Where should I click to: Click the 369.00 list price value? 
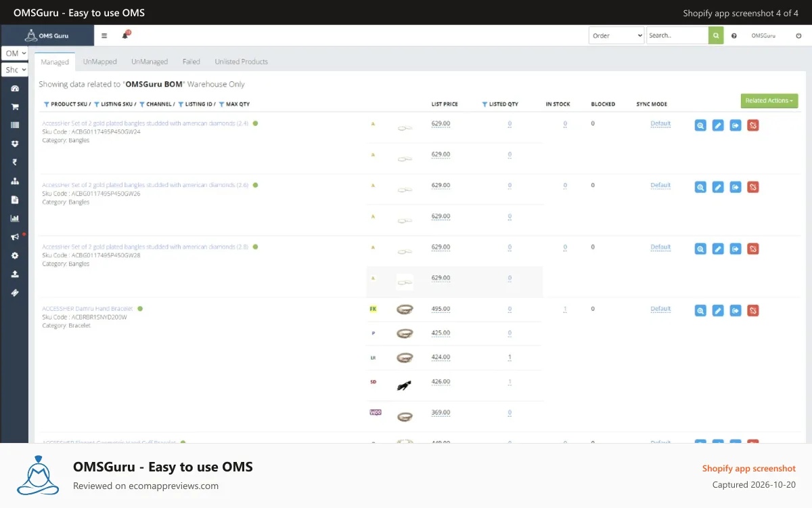coord(441,412)
